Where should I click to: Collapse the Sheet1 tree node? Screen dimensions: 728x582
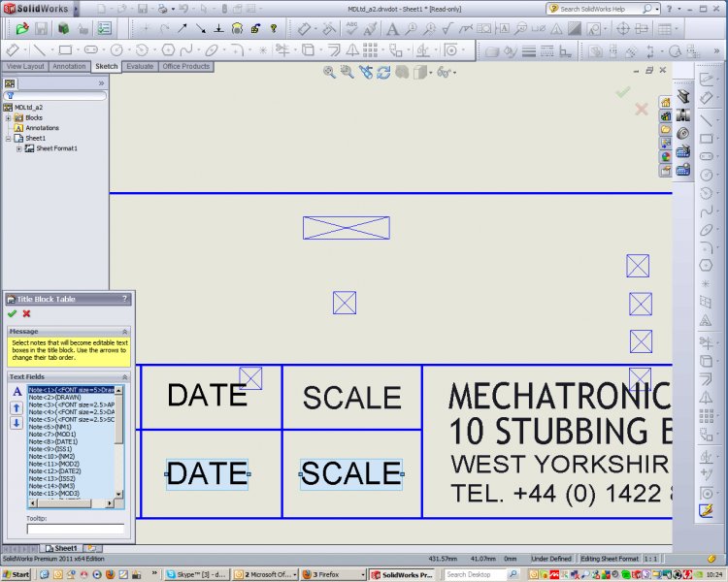click(x=9, y=139)
